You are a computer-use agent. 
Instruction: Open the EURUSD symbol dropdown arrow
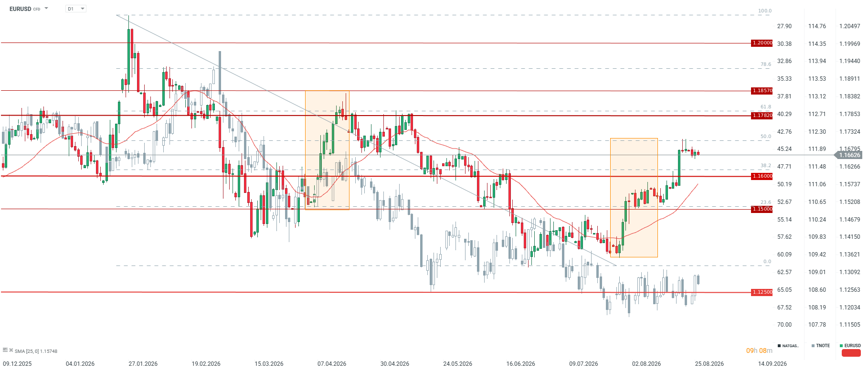coord(46,8)
